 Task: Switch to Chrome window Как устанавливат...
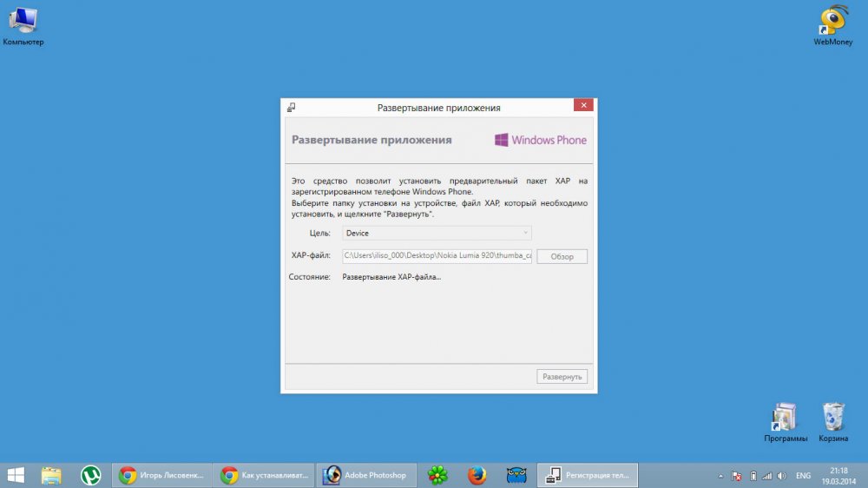click(x=264, y=475)
